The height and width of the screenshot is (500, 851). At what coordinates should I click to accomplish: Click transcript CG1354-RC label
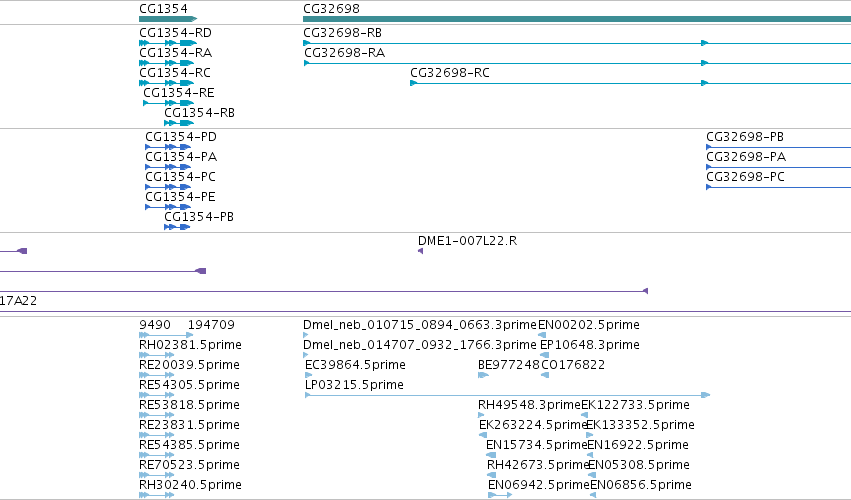[175, 73]
